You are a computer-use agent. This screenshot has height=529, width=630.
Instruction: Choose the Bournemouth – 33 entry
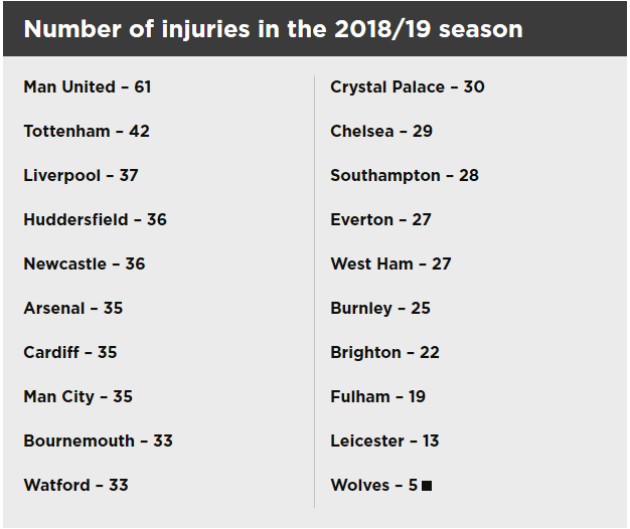(98, 441)
